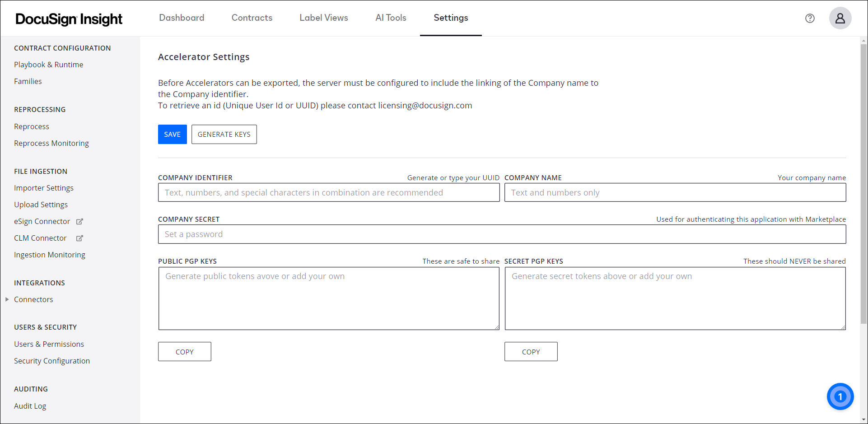Open Reprocess Monitoring
The width and height of the screenshot is (868, 424).
point(51,143)
